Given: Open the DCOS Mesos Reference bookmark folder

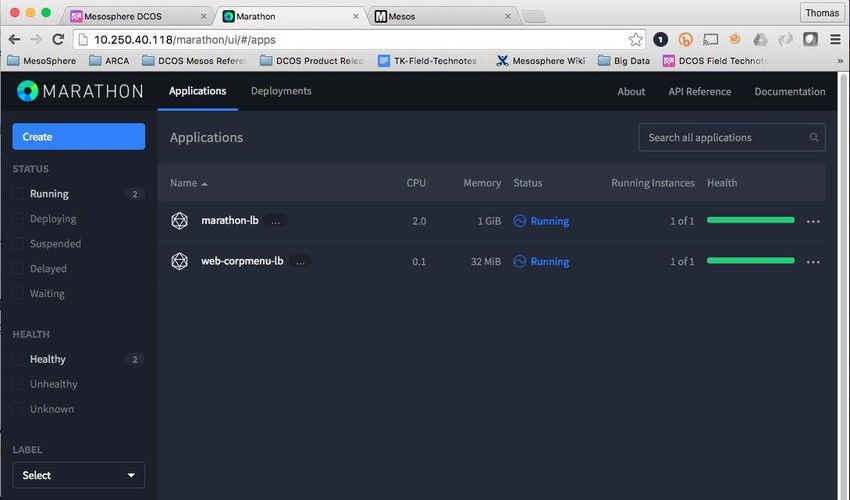Looking at the screenshot, I should (x=194, y=61).
